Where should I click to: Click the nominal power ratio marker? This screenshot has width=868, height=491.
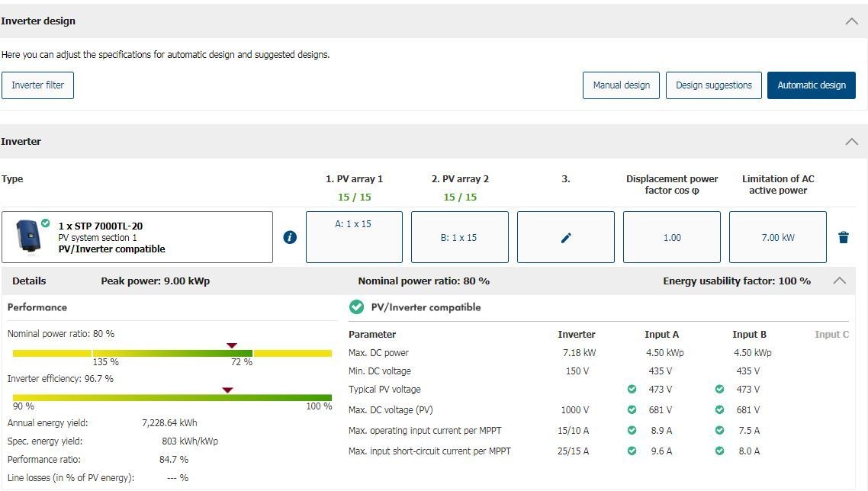[232, 345]
